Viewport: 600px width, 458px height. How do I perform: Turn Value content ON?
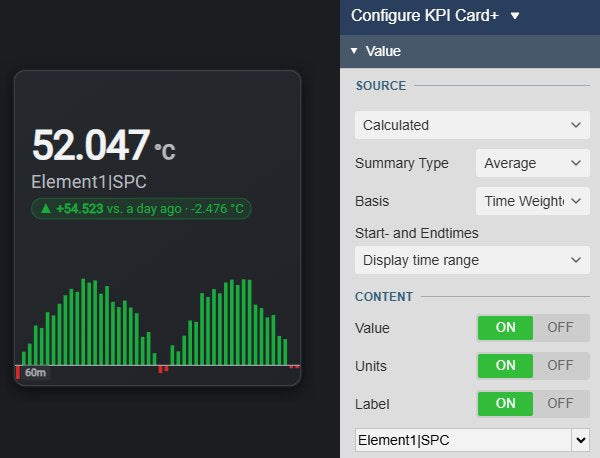(x=505, y=328)
